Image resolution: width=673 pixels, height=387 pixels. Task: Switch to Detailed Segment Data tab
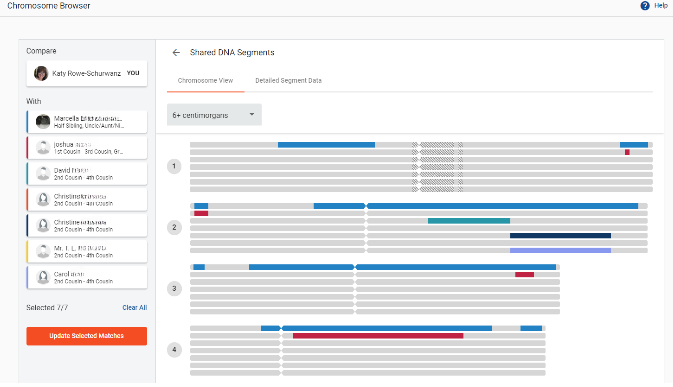pyautogui.click(x=288, y=81)
